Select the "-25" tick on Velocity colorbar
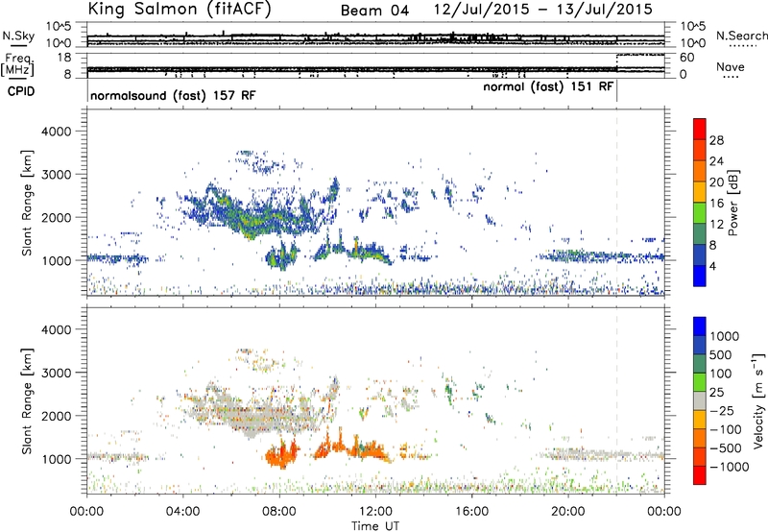The height and width of the screenshot is (532, 768). click(722, 411)
